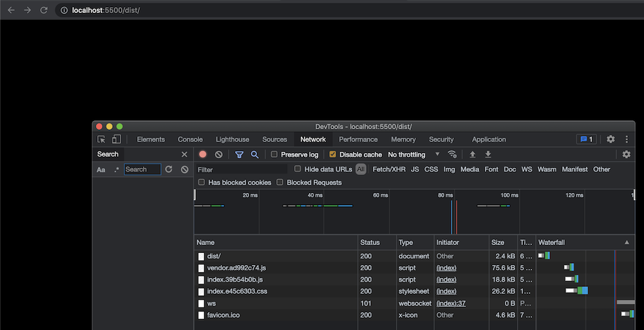Click the 80 ms timeline overview marker
This screenshot has width=644, height=330.
point(445,196)
